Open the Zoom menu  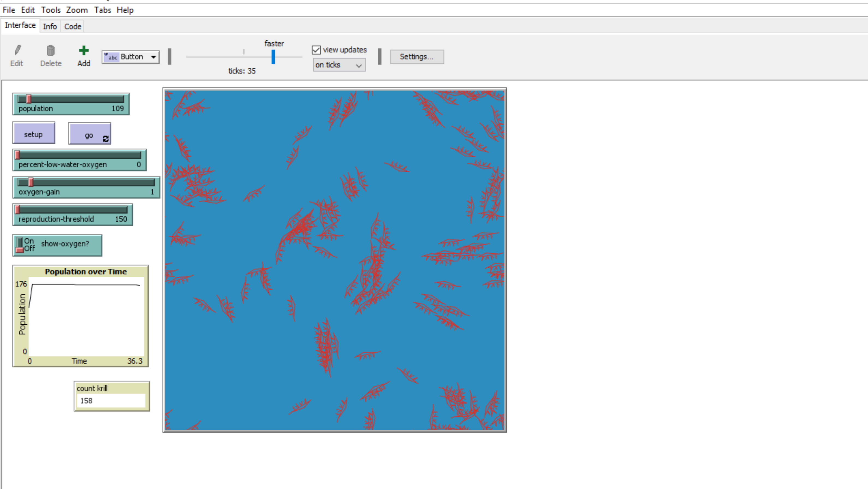77,10
